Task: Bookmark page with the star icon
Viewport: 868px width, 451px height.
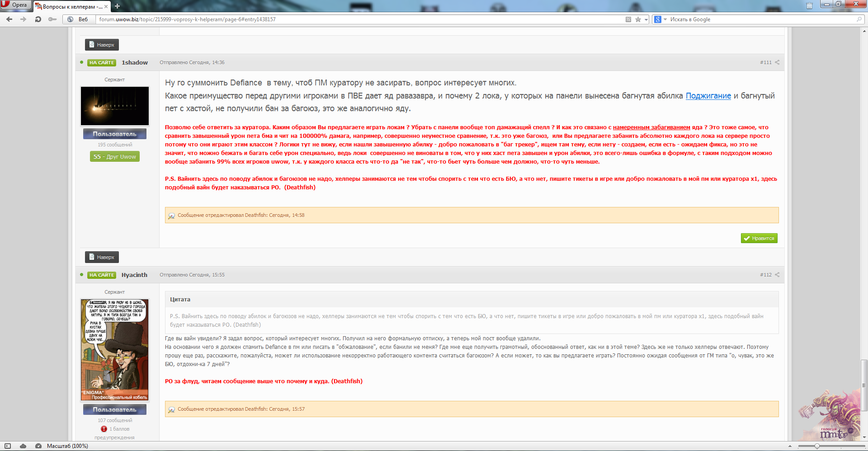Action: pos(638,19)
